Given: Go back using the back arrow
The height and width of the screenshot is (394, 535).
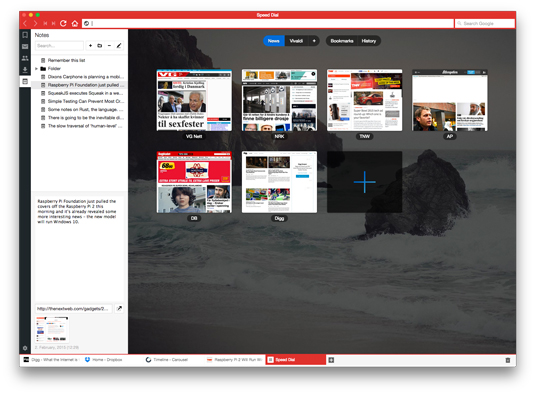Looking at the screenshot, I should (x=25, y=23).
